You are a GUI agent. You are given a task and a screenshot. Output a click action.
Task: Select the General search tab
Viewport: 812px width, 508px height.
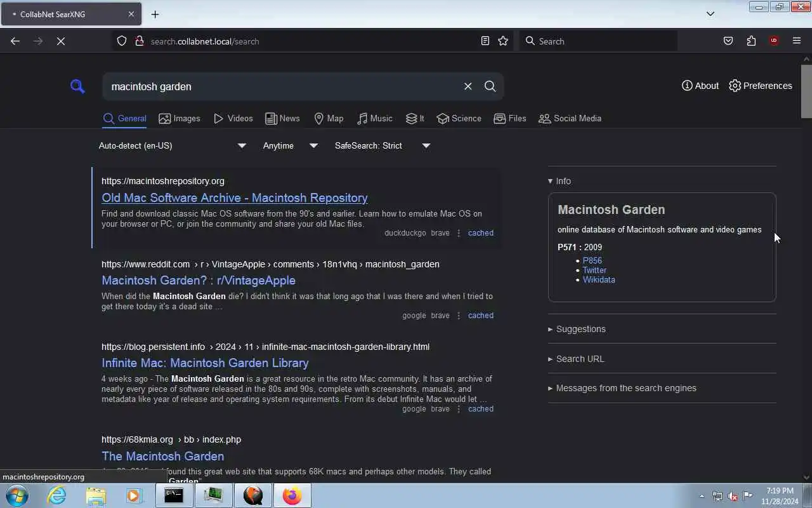[124, 119]
